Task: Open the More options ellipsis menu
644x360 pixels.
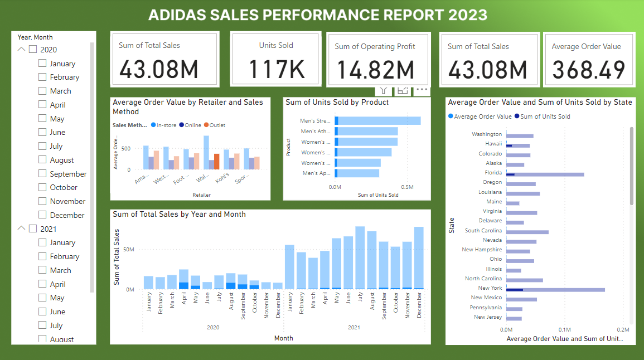Action: coord(422,90)
